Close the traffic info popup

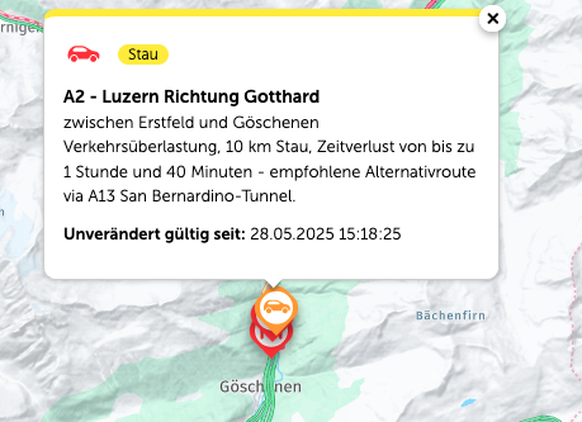tap(492, 18)
